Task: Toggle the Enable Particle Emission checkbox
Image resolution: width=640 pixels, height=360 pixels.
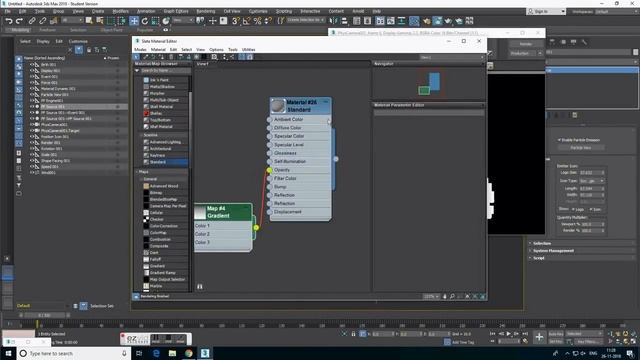Action: [559, 140]
